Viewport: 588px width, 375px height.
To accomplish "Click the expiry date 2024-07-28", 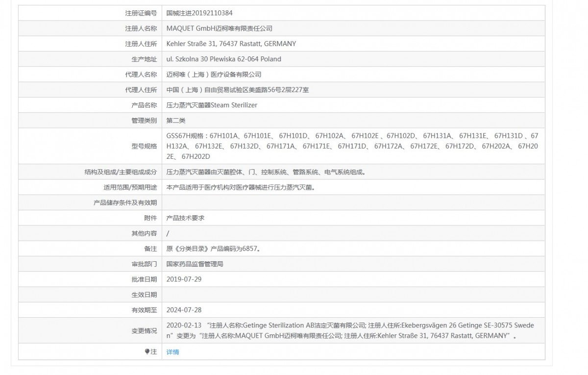I will (184, 310).
